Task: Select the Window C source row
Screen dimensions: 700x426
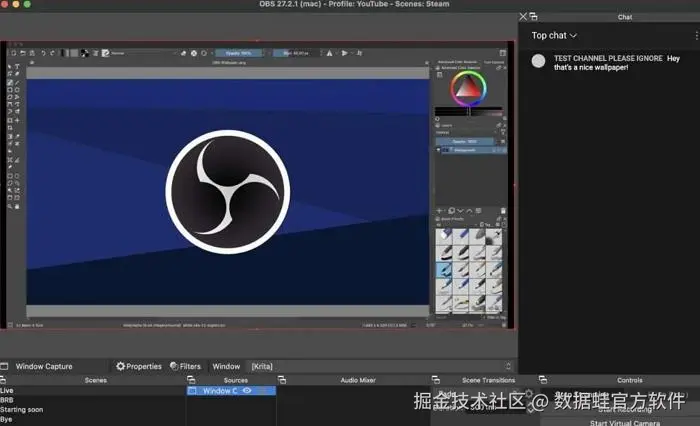Action: (x=231, y=391)
